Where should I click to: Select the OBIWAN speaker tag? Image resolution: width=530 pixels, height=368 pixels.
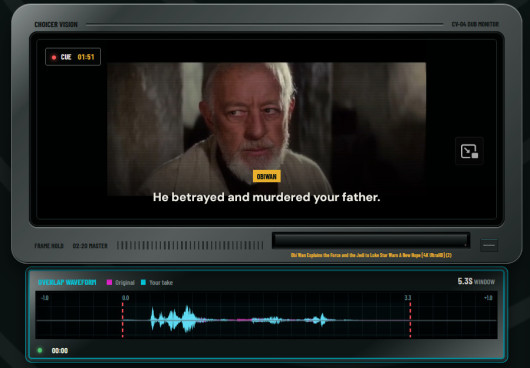pos(267,176)
